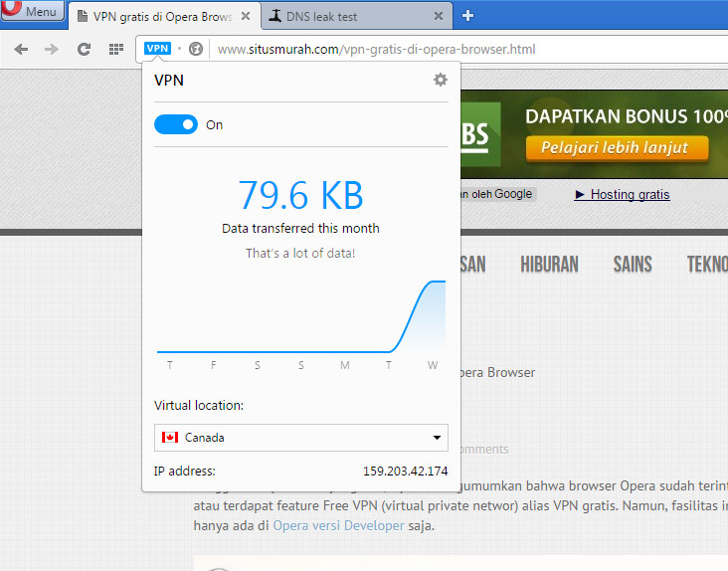728x571 pixels.
Task: Go forward to next page
Action: coord(52,49)
